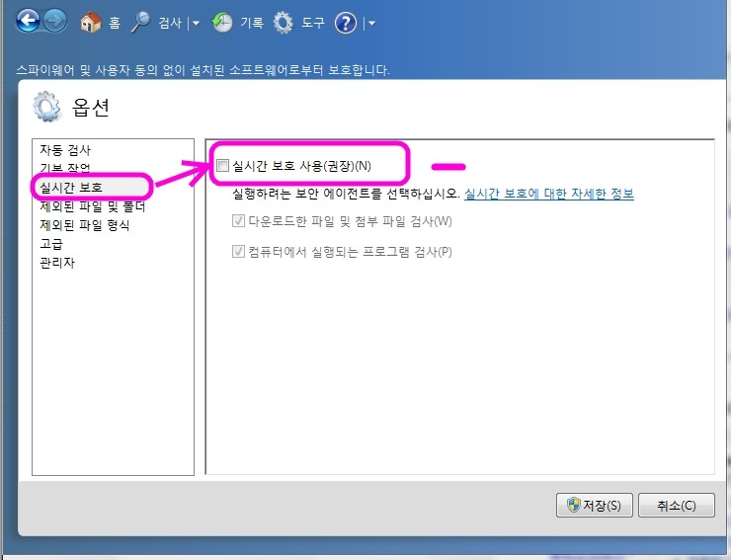The image size is (731, 560).
Task: Click the Forward navigation arrow button
Action: click(x=55, y=21)
